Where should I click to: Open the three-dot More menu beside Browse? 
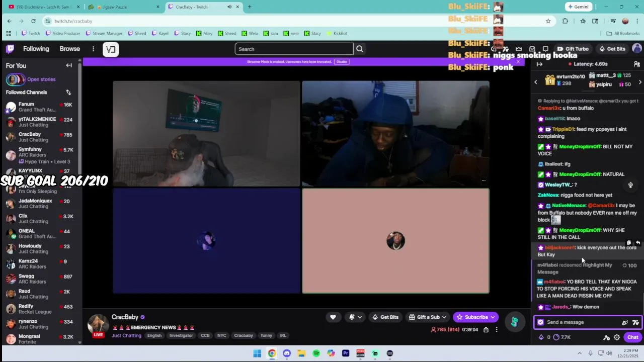pos(93,49)
